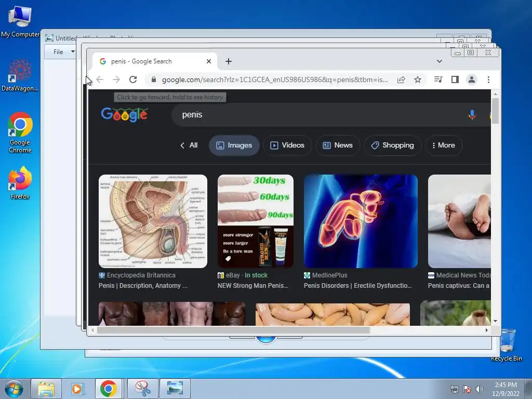
Task: Click the horizontal scrollbar left arrow
Action: point(92,330)
